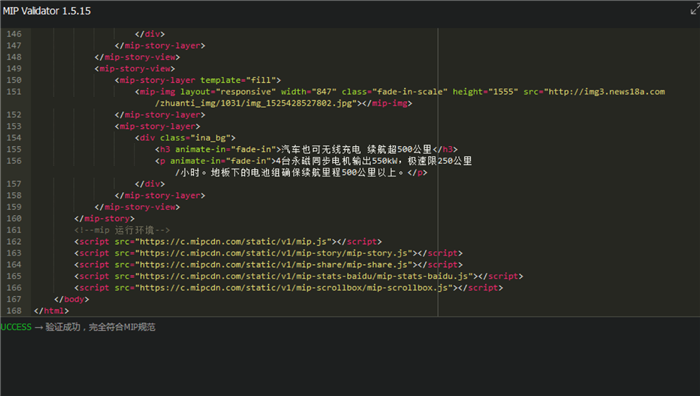Click the MIP Validator 1.5.15 title
Screen dimensions: 700x396
tap(46, 11)
